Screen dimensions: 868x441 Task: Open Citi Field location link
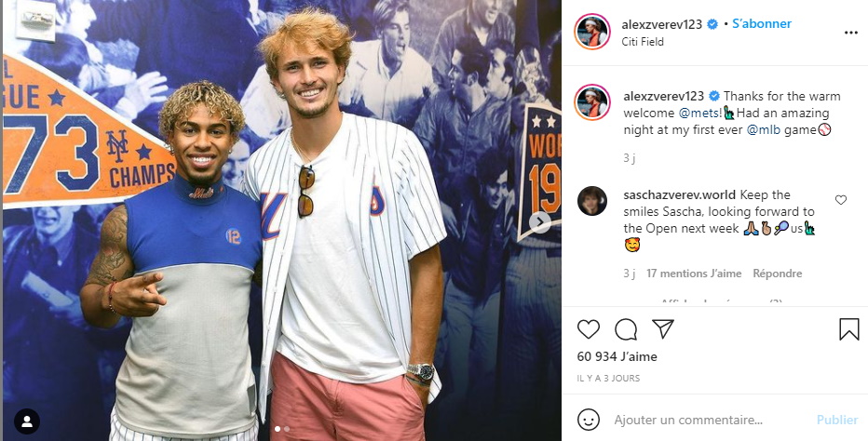pos(643,42)
